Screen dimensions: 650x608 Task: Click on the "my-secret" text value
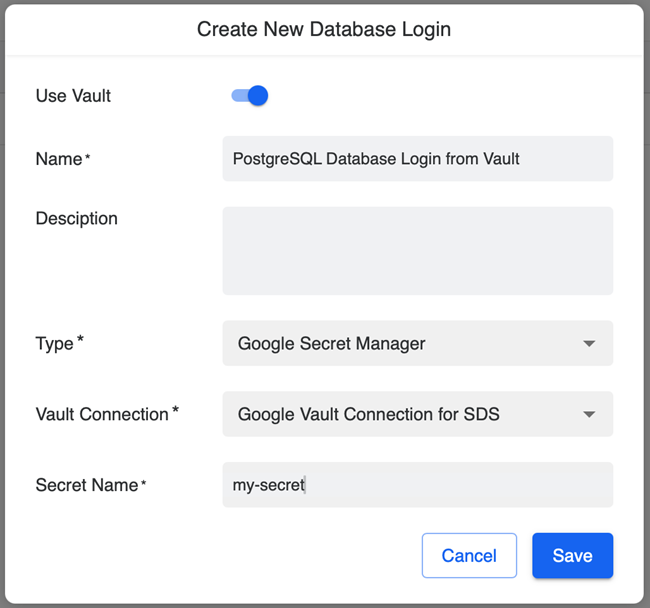(268, 485)
